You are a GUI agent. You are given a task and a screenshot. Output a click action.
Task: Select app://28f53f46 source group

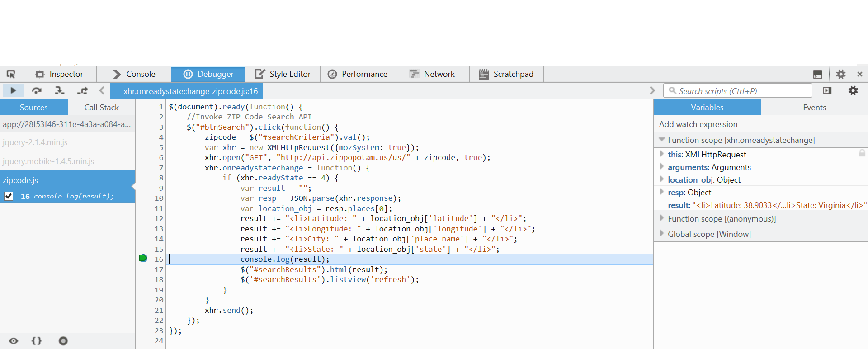(x=67, y=124)
